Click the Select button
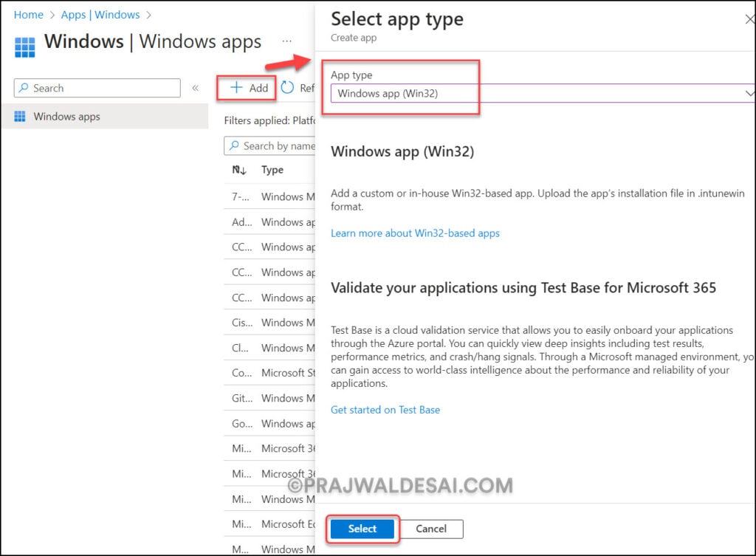 point(362,529)
